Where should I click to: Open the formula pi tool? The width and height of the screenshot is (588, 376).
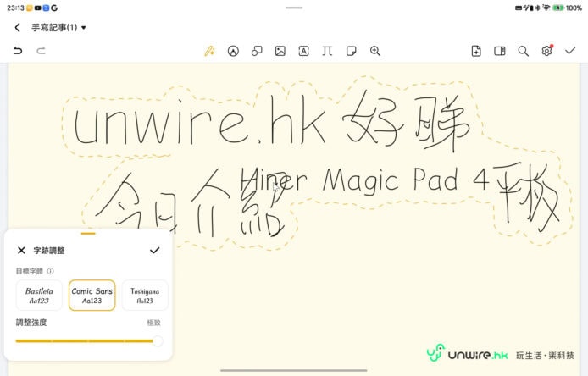(x=327, y=51)
